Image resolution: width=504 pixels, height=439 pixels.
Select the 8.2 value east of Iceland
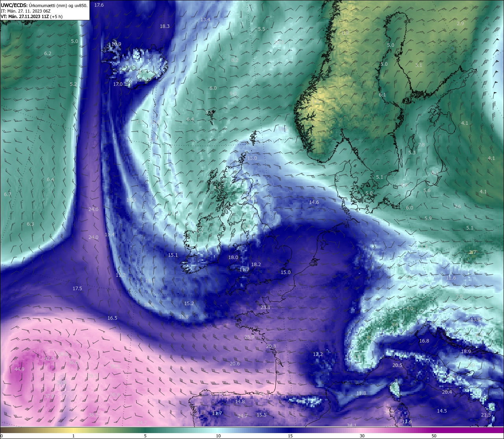tap(235, 60)
